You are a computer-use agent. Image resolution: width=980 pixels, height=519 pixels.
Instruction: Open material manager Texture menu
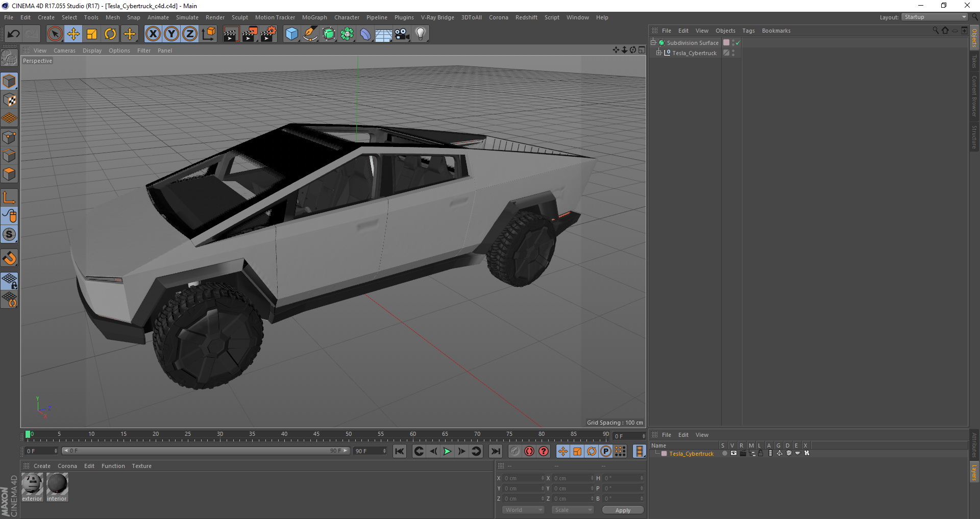point(141,466)
